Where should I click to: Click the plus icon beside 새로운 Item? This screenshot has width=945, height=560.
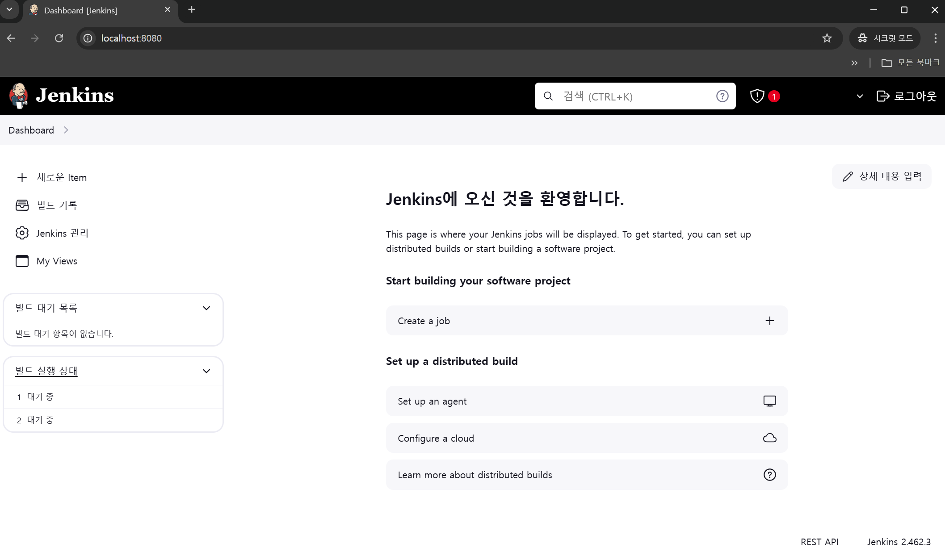coord(22,177)
